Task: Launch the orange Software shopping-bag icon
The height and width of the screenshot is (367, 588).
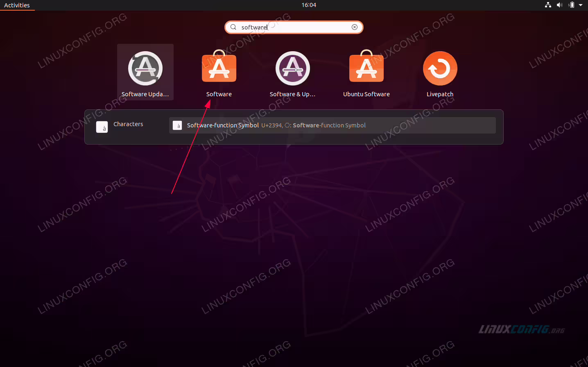Action: point(219,66)
